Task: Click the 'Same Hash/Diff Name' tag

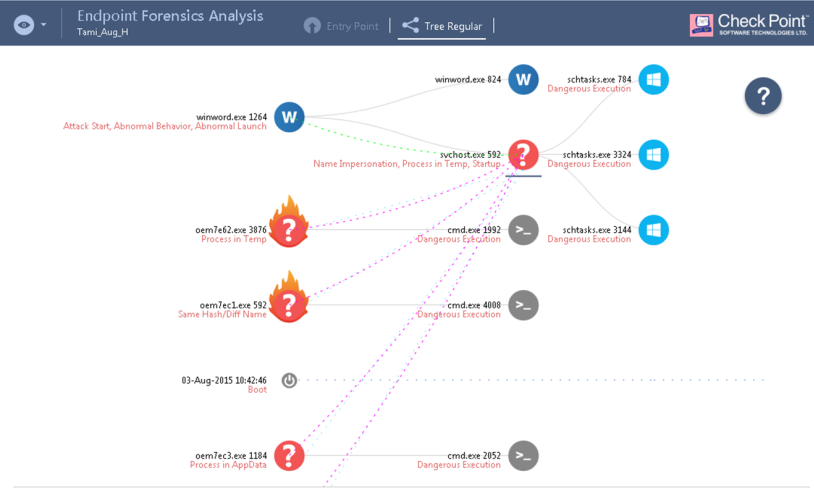Action: click(x=222, y=315)
